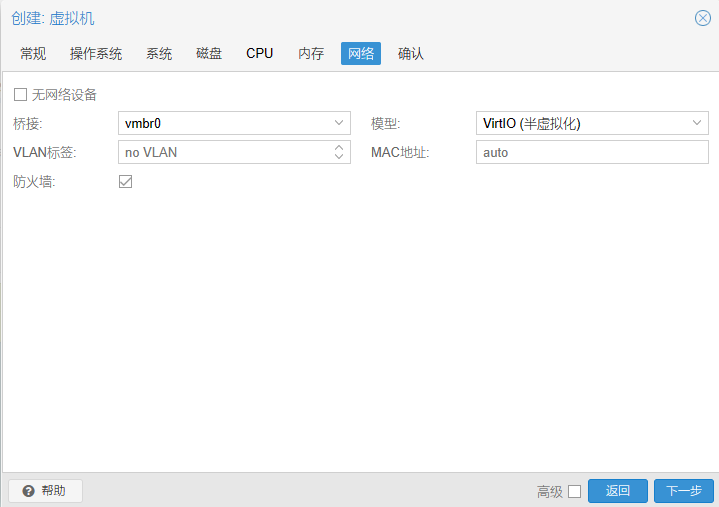Viewport: 719px width, 507px height.
Task: Click the 高级 label text
Action: tap(549, 492)
